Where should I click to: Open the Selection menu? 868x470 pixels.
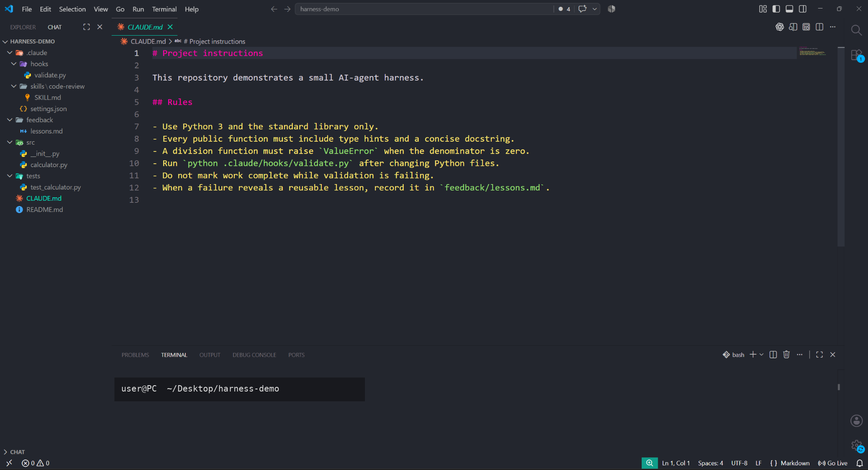click(72, 9)
